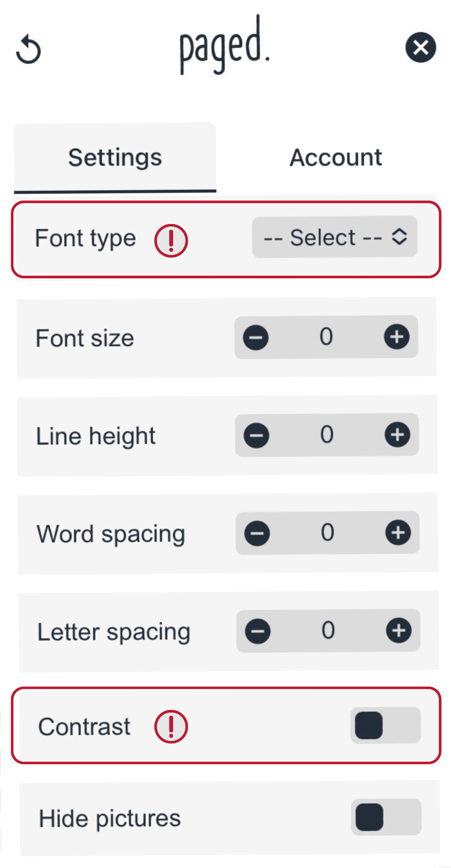Click the Font type dropdown chevron arrows
451x868 pixels.
click(x=399, y=237)
